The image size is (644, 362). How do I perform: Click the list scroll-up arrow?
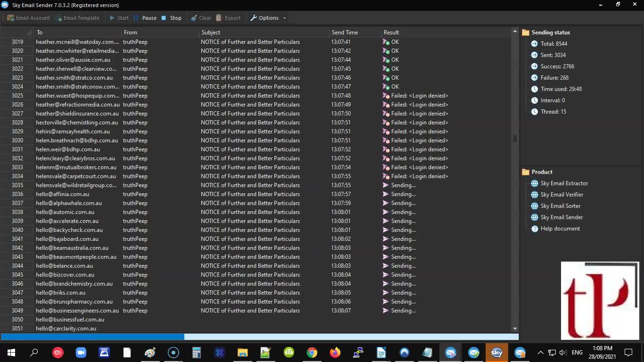(515, 32)
